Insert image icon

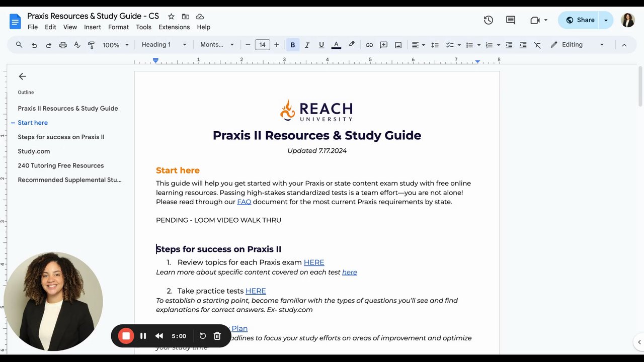(x=398, y=45)
